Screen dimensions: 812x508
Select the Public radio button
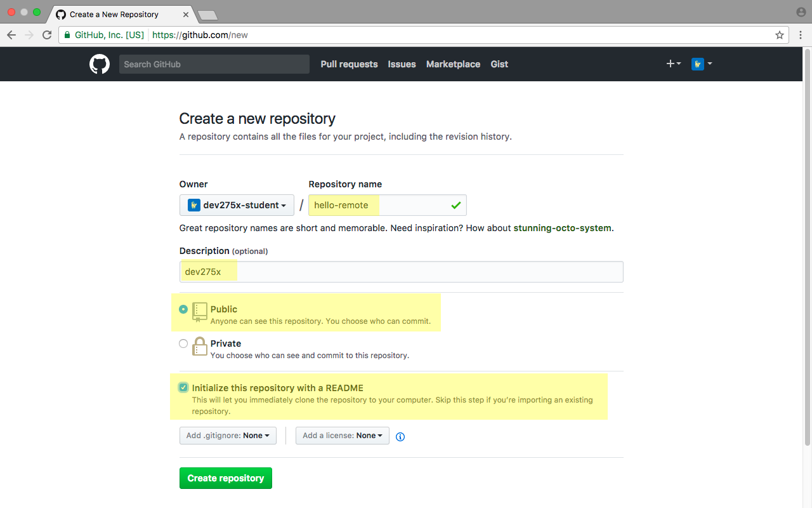pos(183,309)
